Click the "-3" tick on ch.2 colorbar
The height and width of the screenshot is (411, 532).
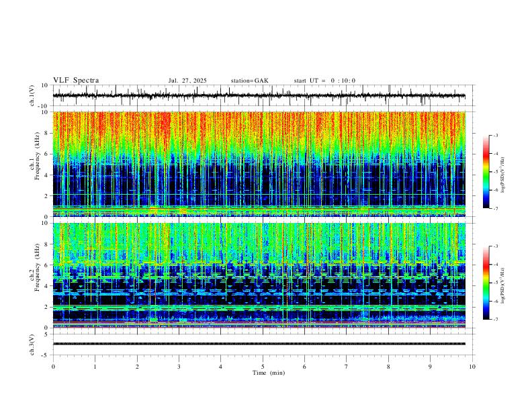coord(496,246)
